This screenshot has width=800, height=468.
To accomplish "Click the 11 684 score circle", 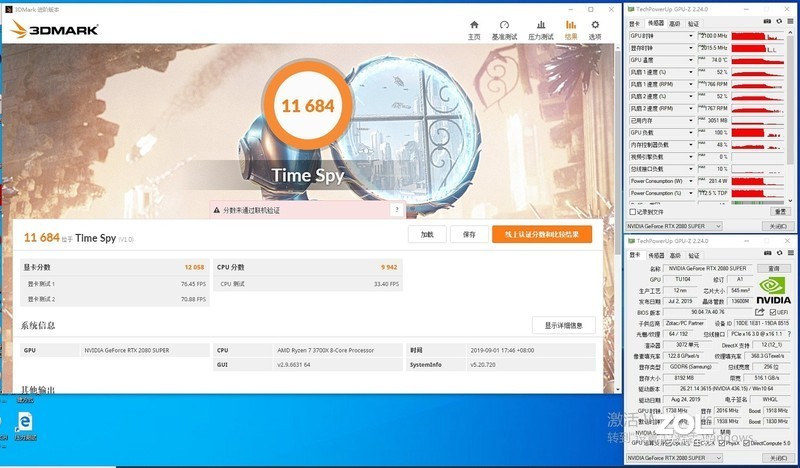I will click(308, 105).
